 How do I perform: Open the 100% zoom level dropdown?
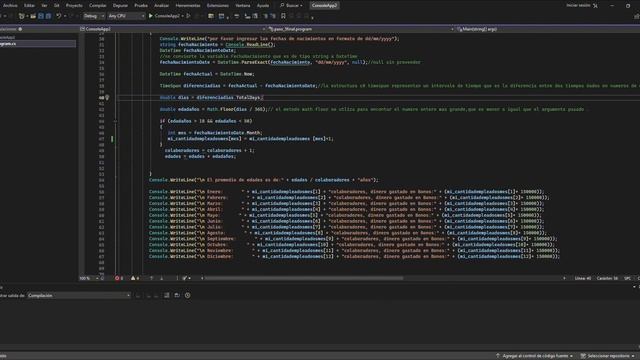pyautogui.click(x=89, y=278)
